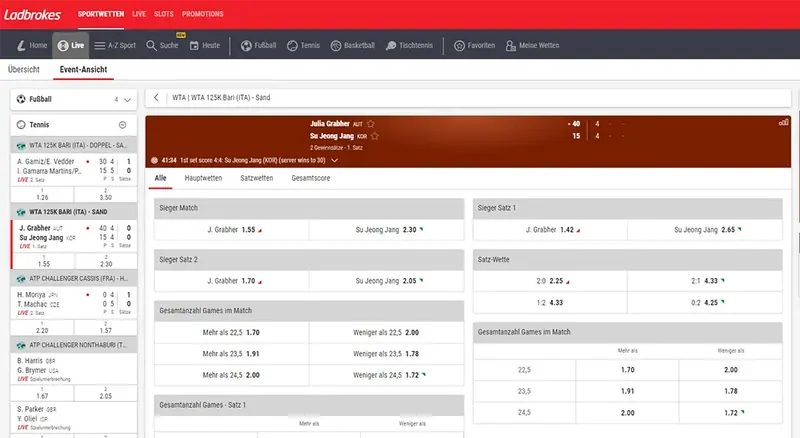Collapse the Satz-Wette market header
This screenshot has width=800, height=438.
pos(628,260)
